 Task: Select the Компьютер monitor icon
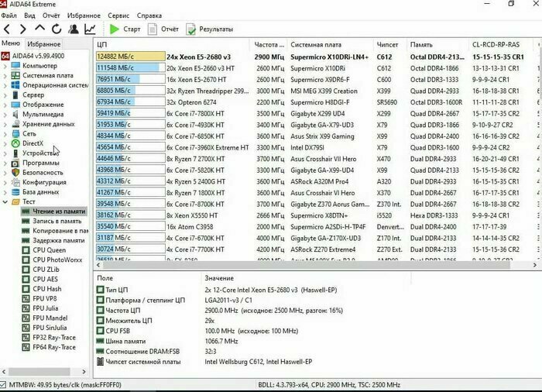(x=15, y=66)
